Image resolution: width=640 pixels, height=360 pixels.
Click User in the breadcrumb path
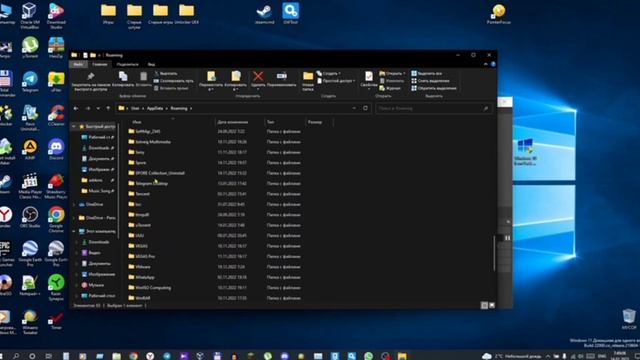(135, 108)
